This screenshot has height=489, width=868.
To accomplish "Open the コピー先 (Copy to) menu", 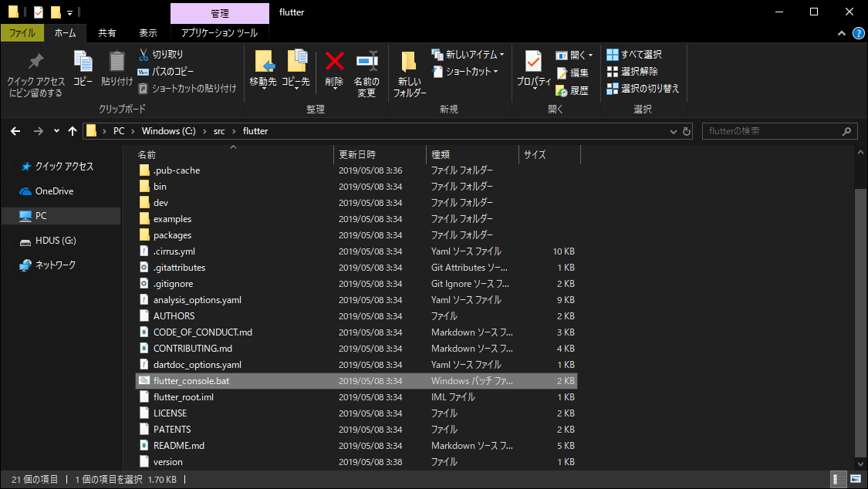I will coord(296,70).
